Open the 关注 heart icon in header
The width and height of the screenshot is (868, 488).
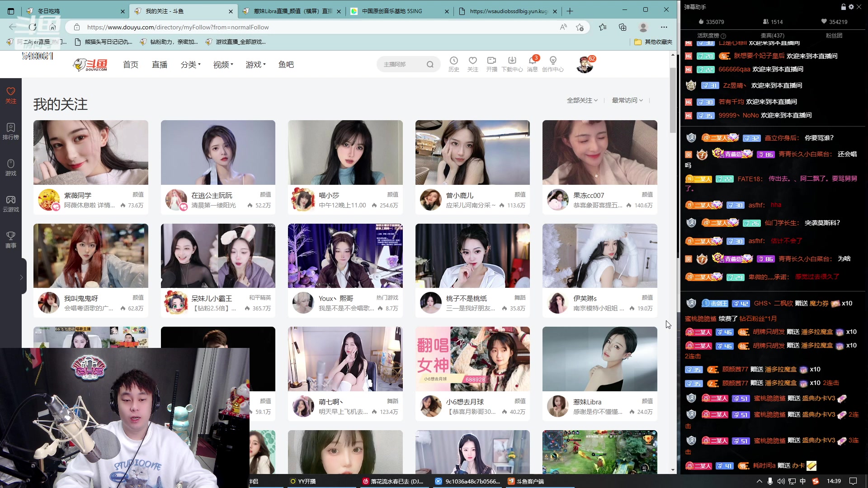[472, 64]
